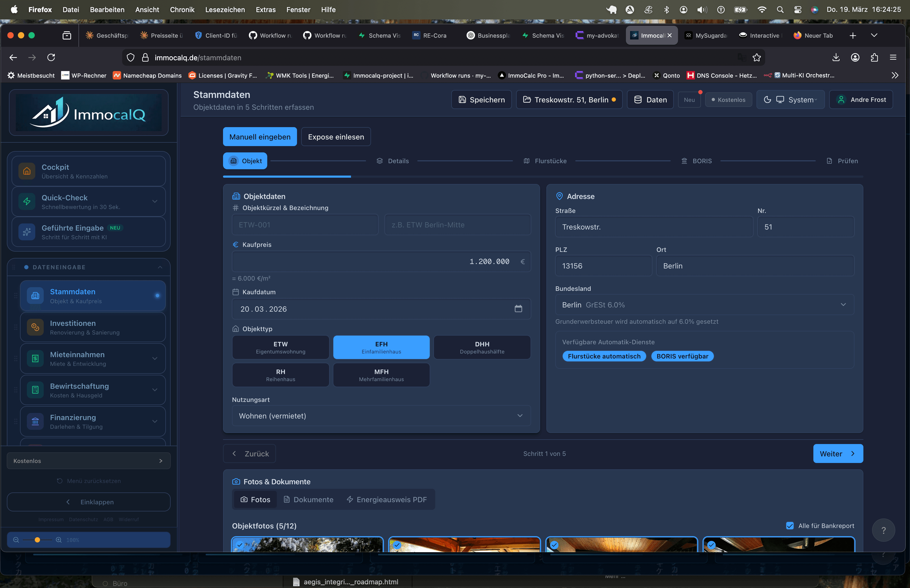This screenshot has width=910, height=588.
Task: Go back to the previous page
Action: click(13, 57)
